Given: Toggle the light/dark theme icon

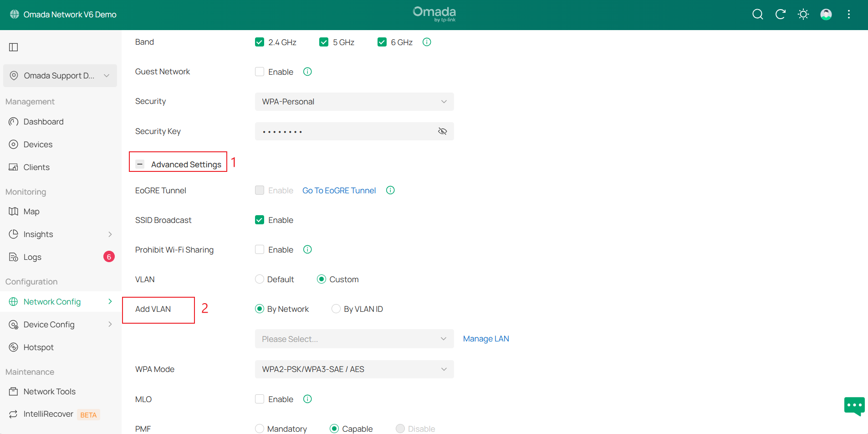Looking at the screenshot, I should click(x=803, y=14).
